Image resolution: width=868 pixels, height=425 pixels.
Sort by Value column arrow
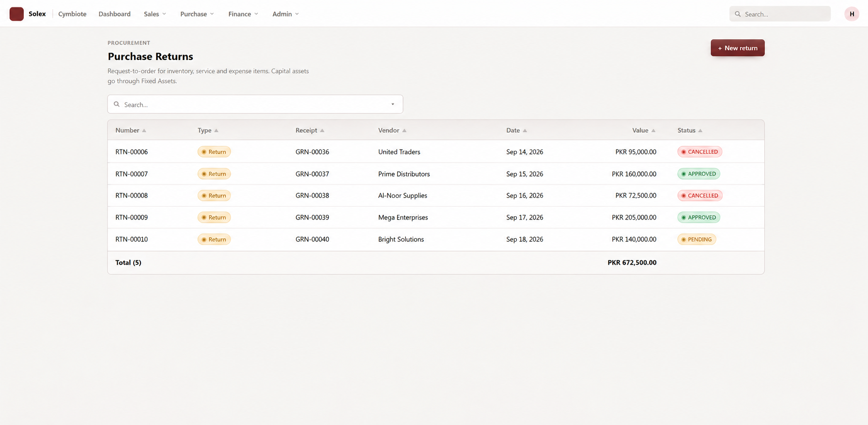(x=653, y=131)
